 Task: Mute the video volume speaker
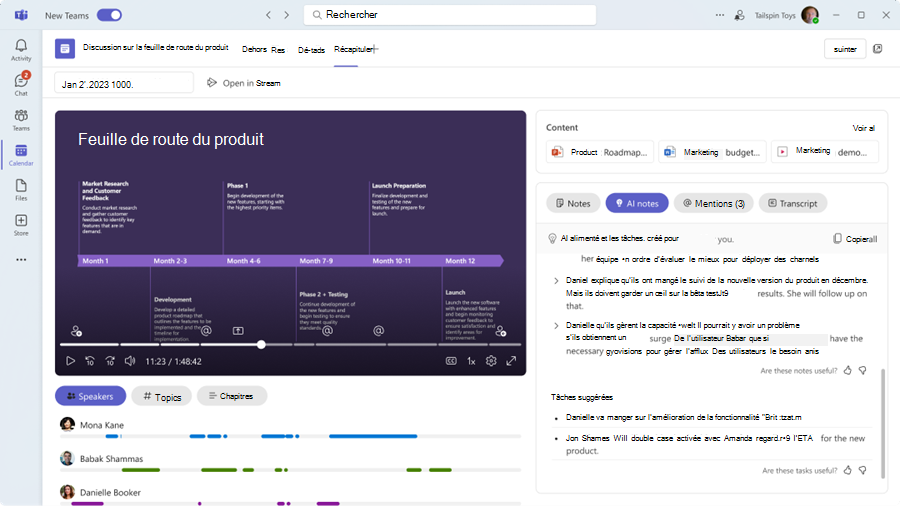point(130,361)
